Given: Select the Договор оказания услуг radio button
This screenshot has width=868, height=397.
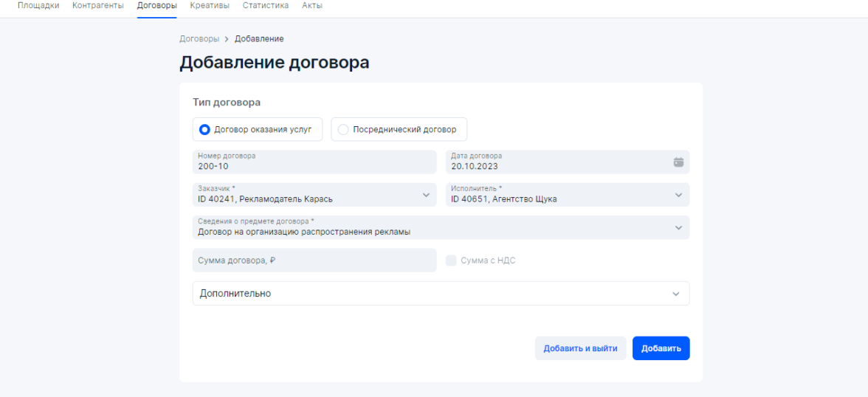Looking at the screenshot, I should coord(205,129).
